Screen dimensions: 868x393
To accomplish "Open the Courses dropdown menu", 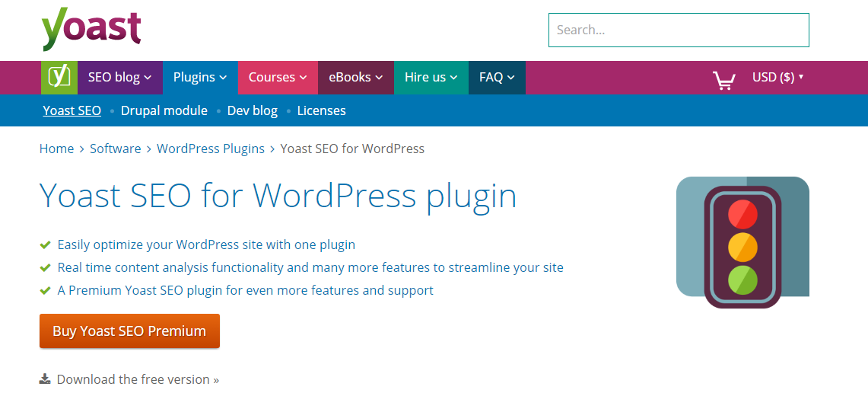I will pyautogui.click(x=278, y=77).
